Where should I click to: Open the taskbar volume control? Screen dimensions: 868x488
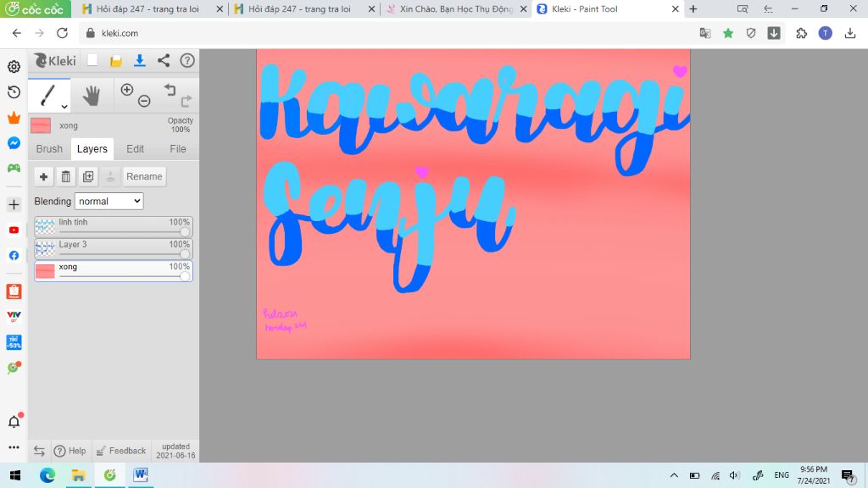[735, 475]
